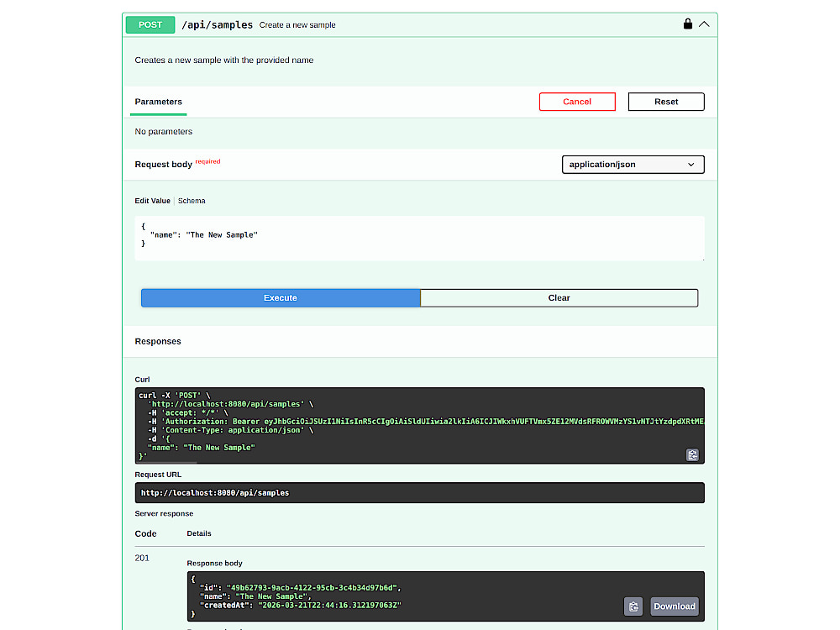
Task: Switch to the Schema tab
Action: (x=192, y=201)
